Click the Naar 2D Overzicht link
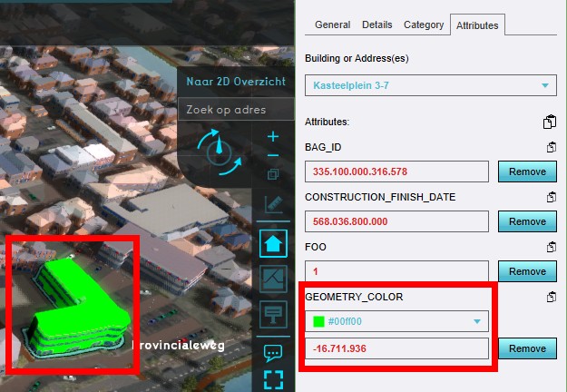 236,81
